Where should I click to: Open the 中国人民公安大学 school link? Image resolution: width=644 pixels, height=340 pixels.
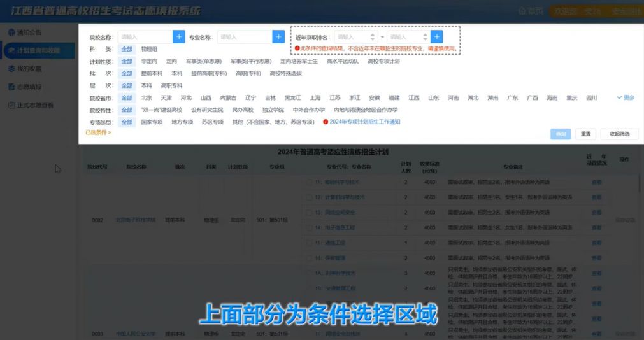tap(136, 334)
